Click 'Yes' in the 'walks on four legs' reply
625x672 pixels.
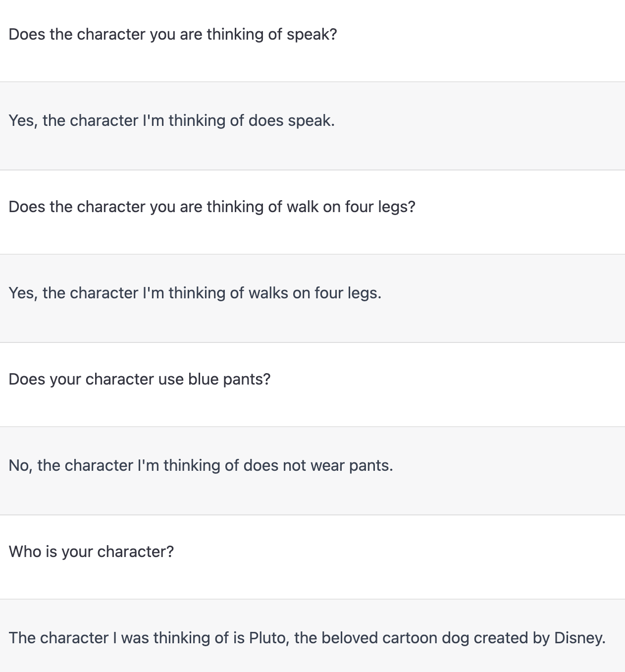21,293
